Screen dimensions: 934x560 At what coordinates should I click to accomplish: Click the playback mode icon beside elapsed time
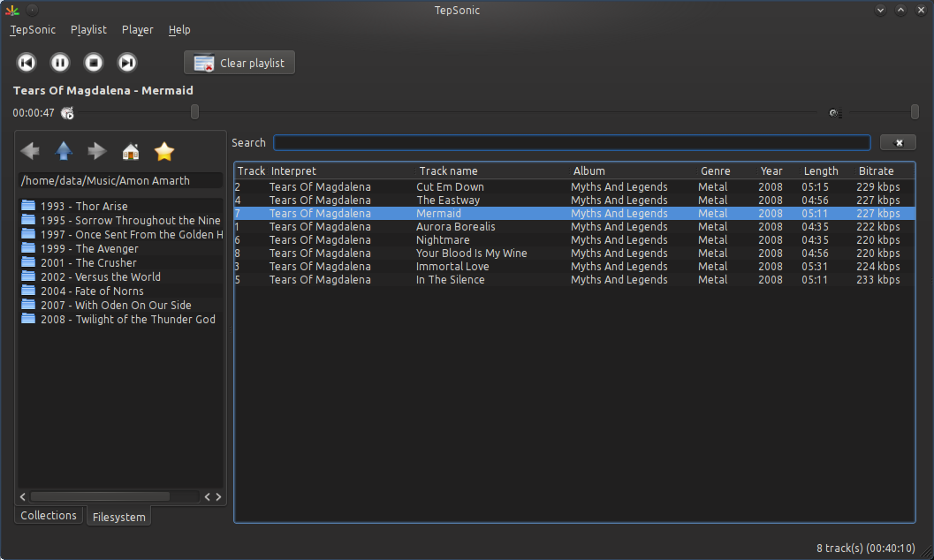67,113
